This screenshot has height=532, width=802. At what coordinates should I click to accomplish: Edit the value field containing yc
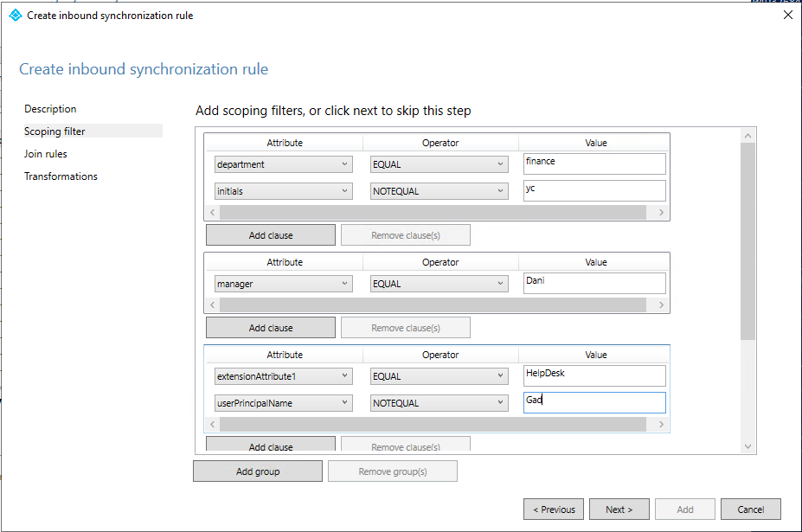coord(594,190)
